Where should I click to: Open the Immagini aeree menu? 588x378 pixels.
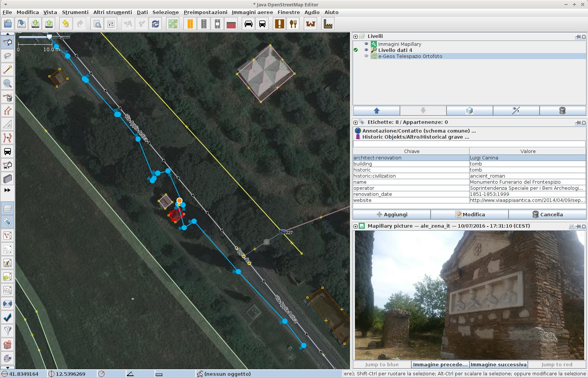[252, 12]
